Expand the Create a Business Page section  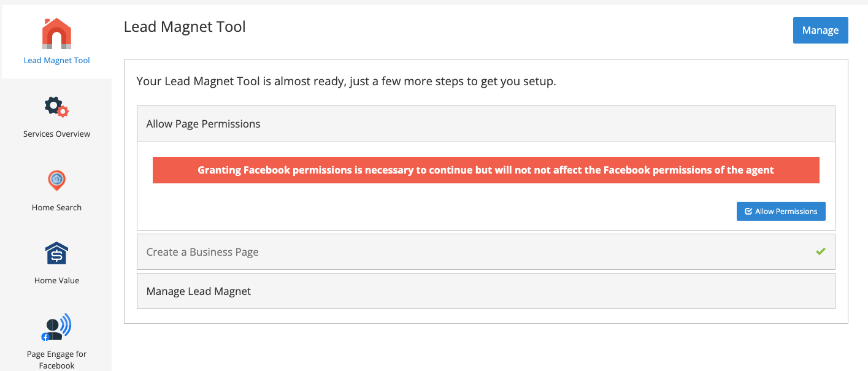[x=486, y=252]
